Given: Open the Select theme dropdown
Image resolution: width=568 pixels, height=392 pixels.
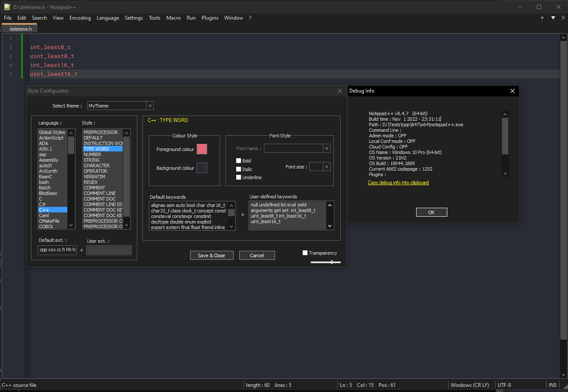Looking at the screenshot, I should click(150, 106).
